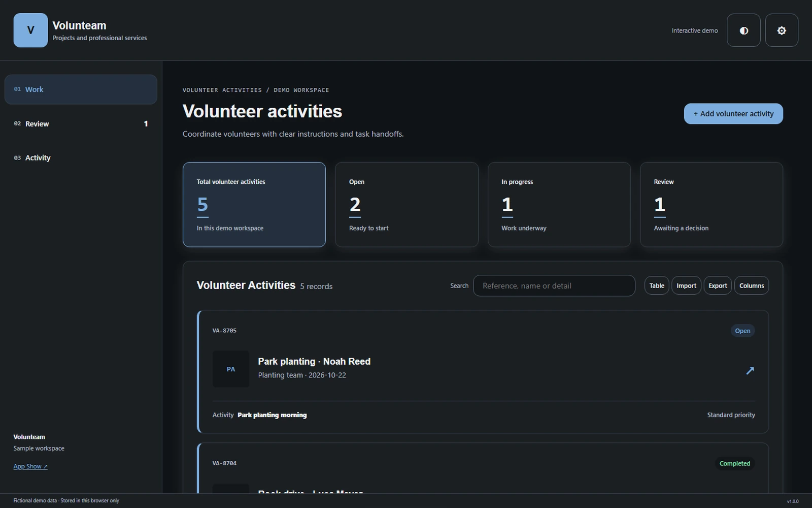The image size is (812, 508).
Task: Click the Review count badge 1
Action: coord(146,124)
